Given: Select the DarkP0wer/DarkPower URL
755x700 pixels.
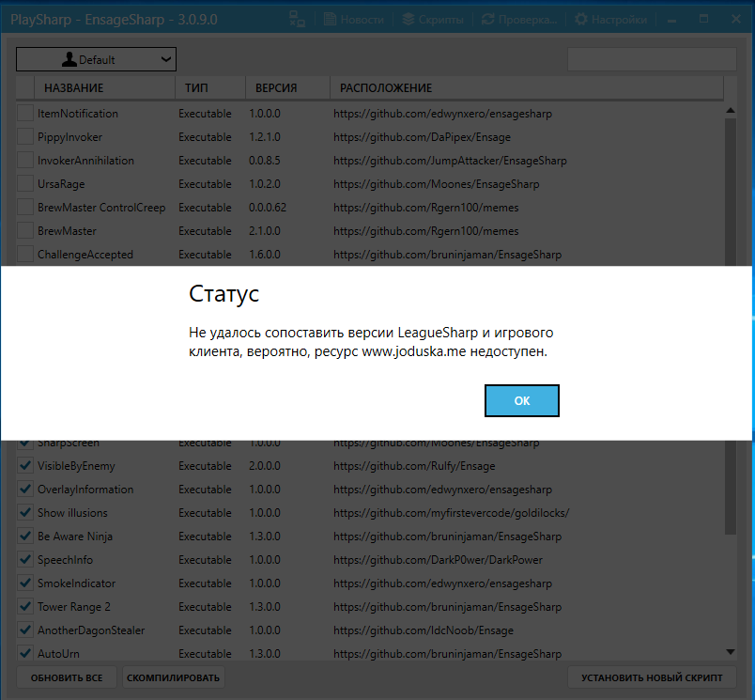Looking at the screenshot, I should point(438,560).
